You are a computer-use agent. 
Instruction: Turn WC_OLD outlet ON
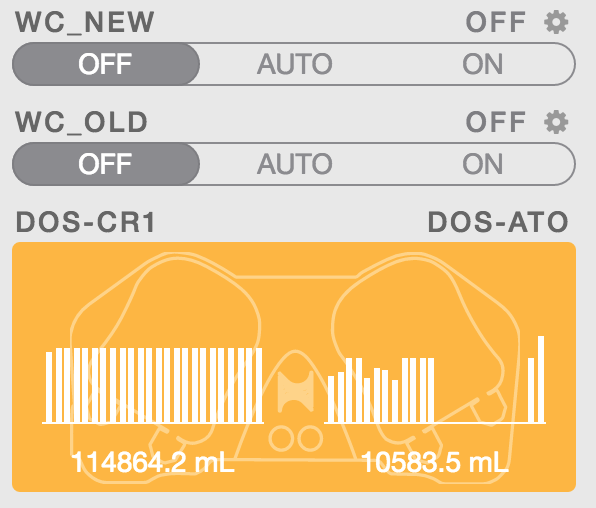click(x=482, y=164)
